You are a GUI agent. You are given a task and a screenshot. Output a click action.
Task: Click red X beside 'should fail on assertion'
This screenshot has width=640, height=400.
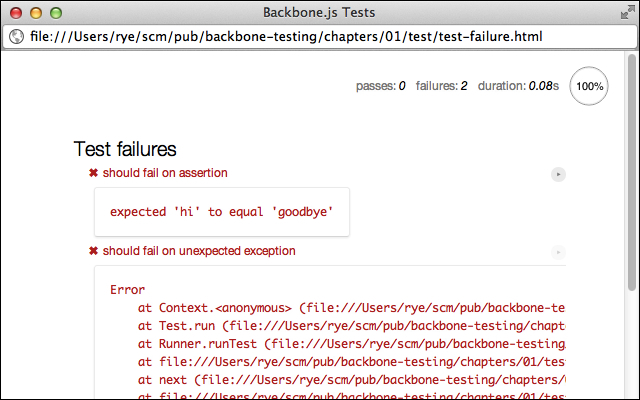click(x=93, y=173)
